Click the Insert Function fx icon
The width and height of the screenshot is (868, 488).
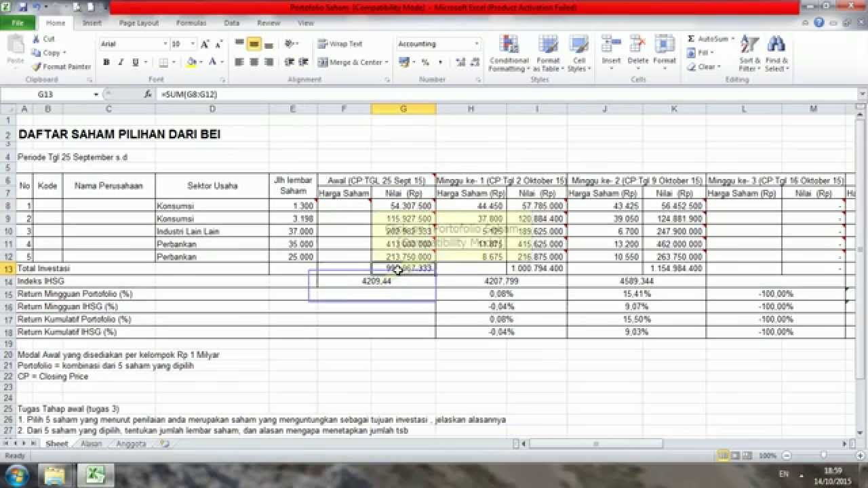[x=148, y=94]
